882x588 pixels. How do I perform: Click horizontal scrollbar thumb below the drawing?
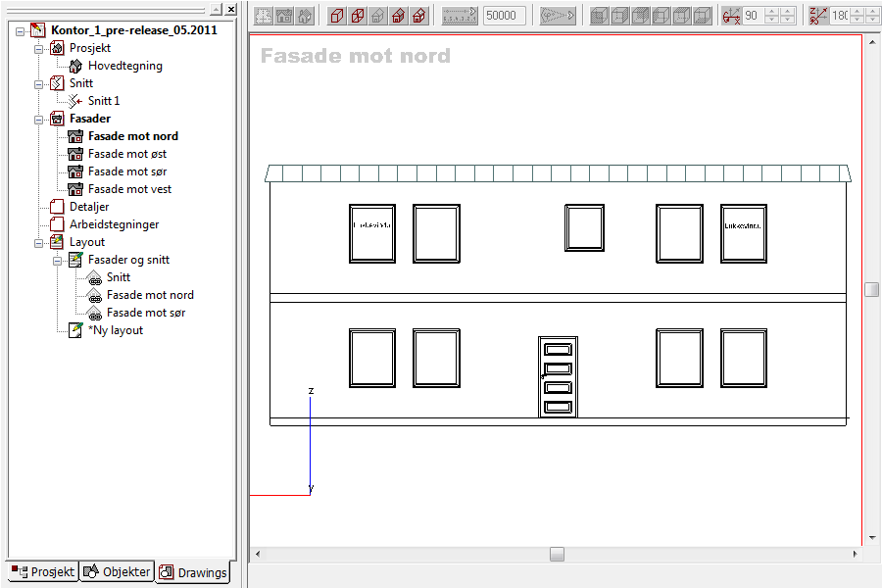[557, 555]
